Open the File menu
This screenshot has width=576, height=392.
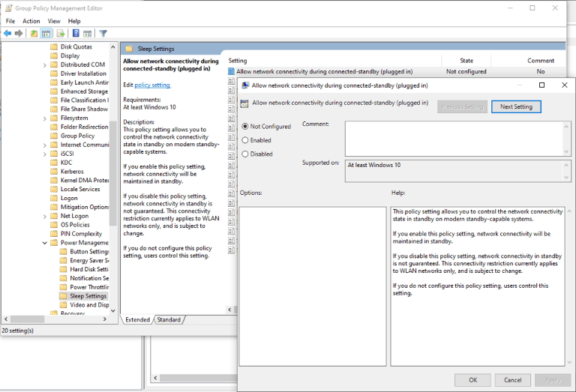[x=10, y=21]
